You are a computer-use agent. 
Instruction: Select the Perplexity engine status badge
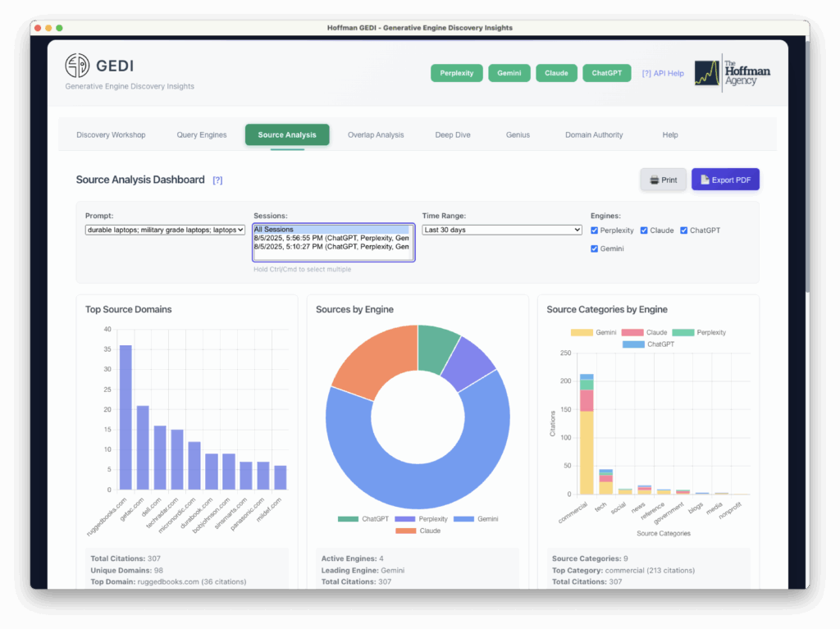tap(456, 72)
